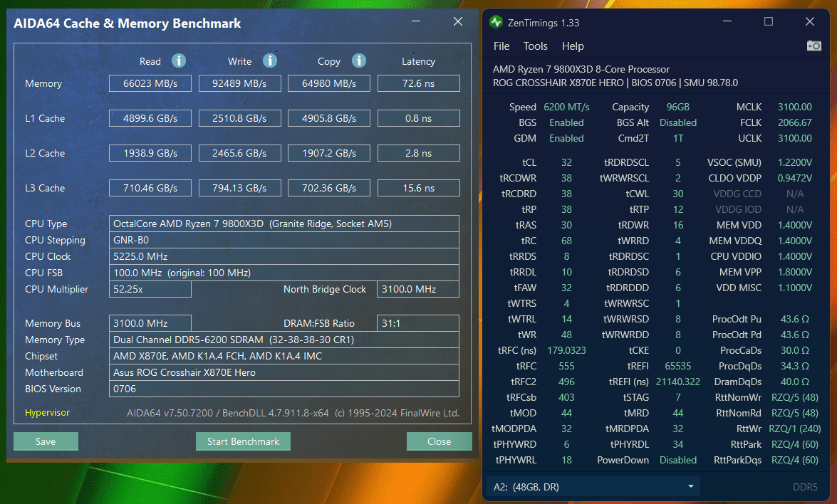The width and height of the screenshot is (837, 504).
Task: Open the A2: (48GB, DR) module dropdown
Action: pos(593,487)
